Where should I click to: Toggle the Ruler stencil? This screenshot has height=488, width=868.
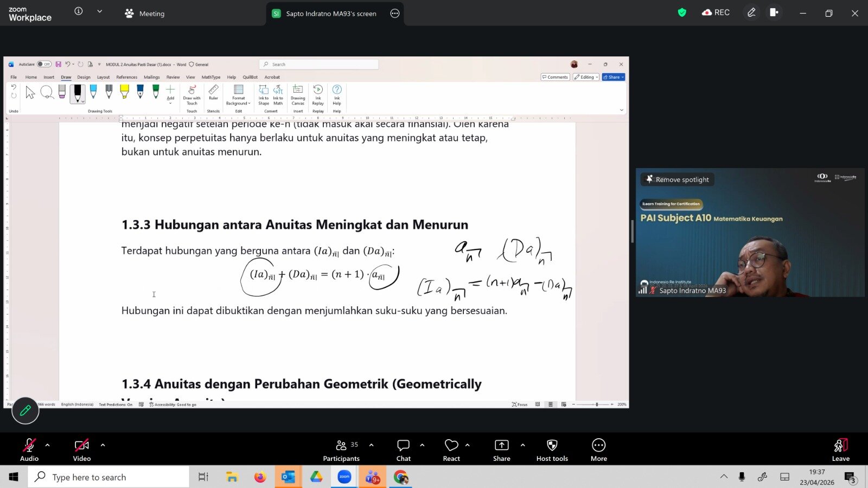pyautogui.click(x=213, y=92)
